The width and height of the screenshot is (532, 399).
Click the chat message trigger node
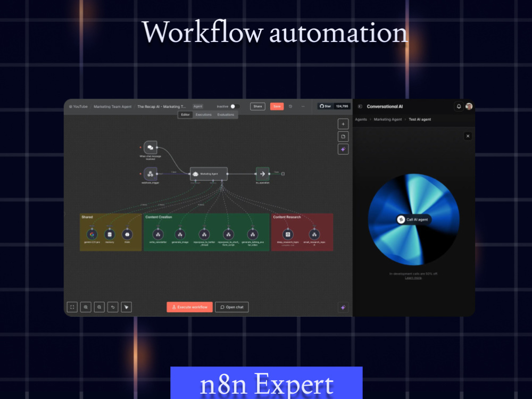pos(151,147)
